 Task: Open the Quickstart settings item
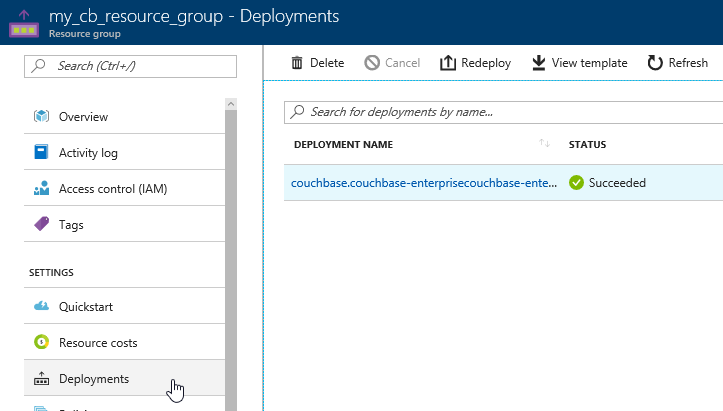coord(124,306)
